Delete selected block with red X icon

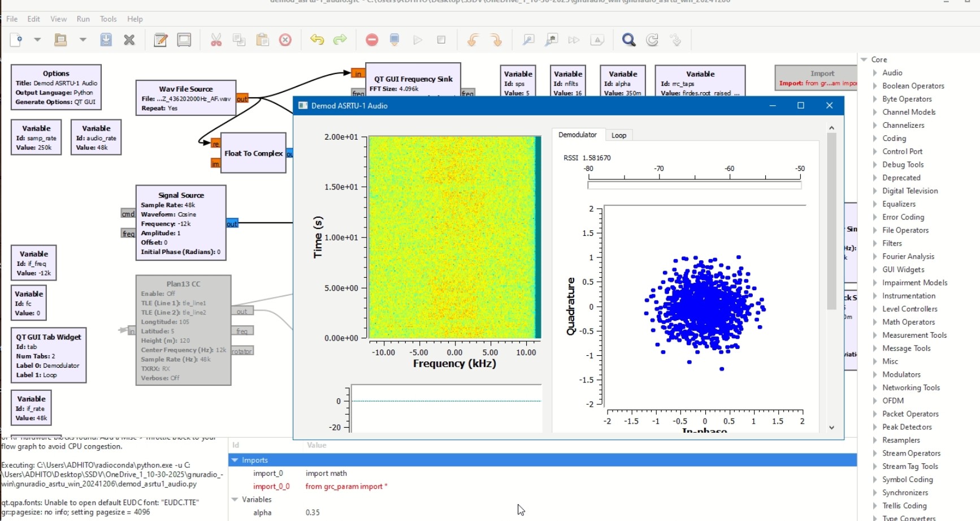[x=285, y=40]
